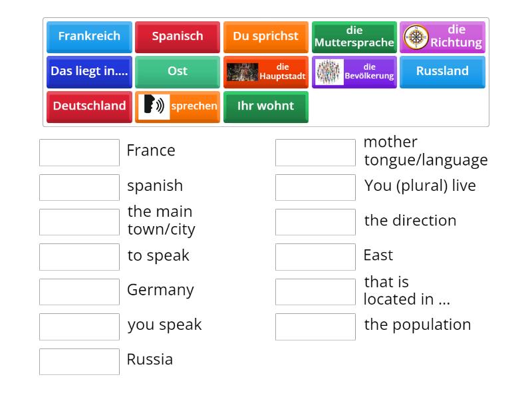Click the Du sprichst tile
Image resolution: width=532 pixels, height=399 pixels.
tap(265, 37)
